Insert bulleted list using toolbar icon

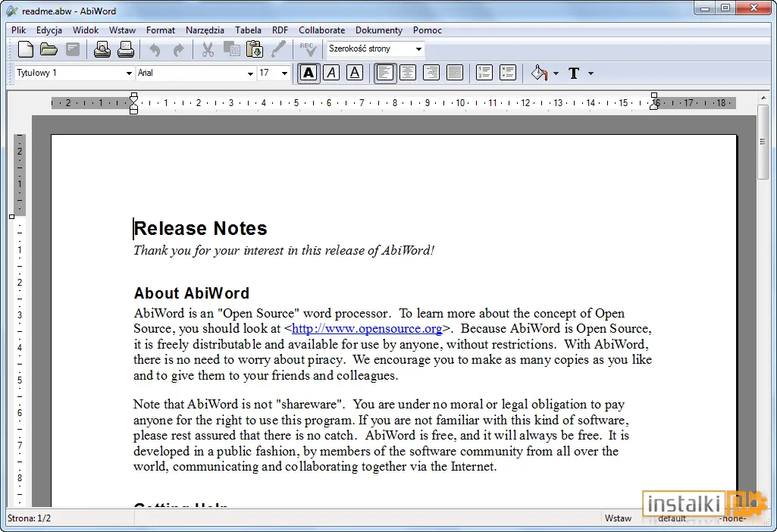click(508, 73)
